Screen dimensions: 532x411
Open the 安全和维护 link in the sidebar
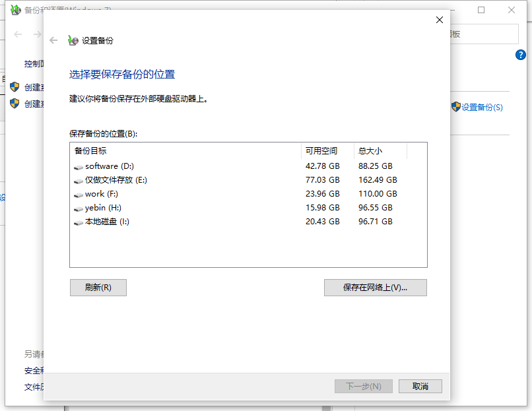click(34, 370)
